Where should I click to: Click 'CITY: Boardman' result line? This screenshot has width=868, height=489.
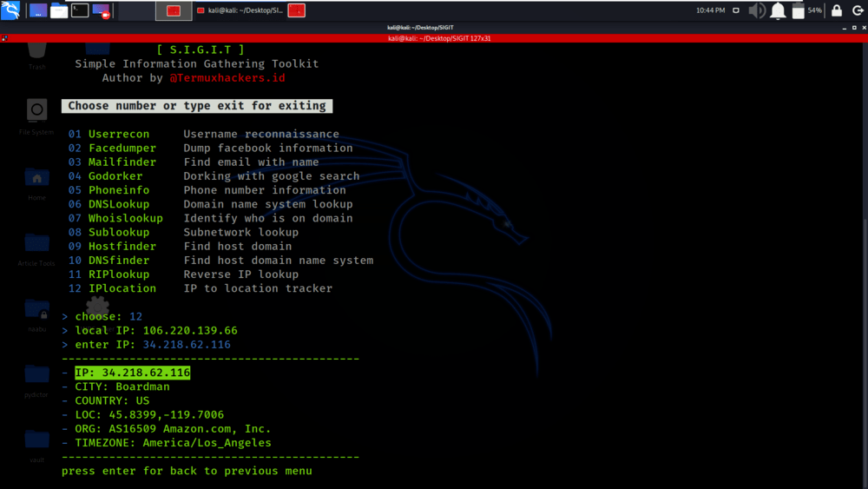pos(115,387)
